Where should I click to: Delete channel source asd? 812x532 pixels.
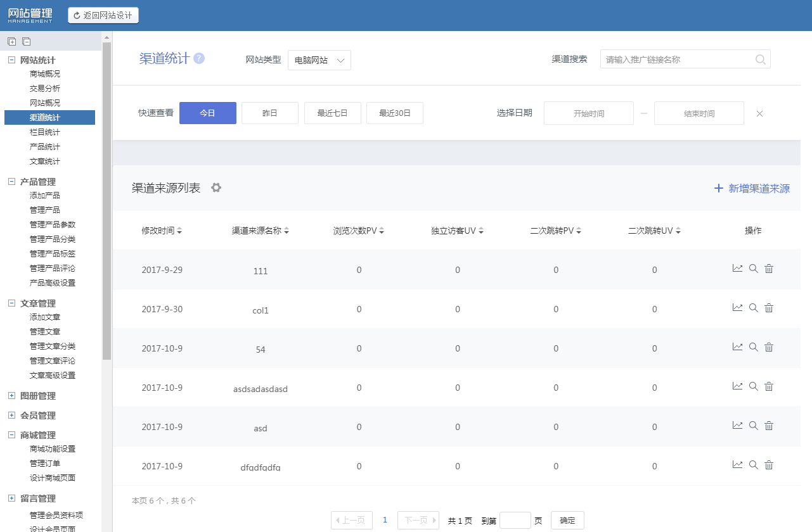tap(769, 426)
